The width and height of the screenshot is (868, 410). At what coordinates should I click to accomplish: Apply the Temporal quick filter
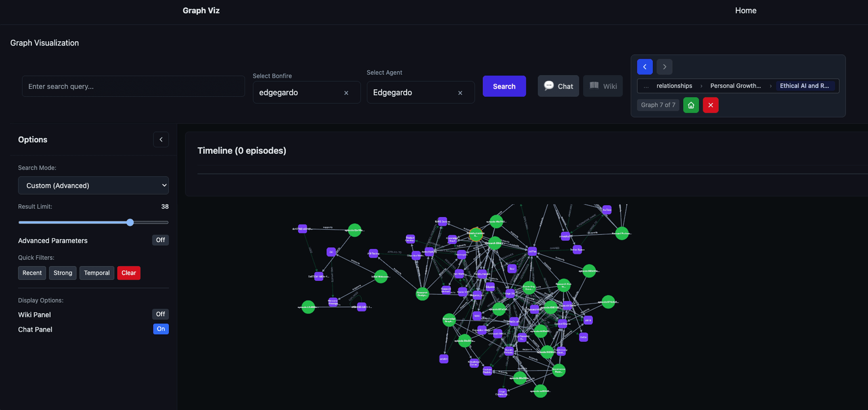tap(97, 273)
